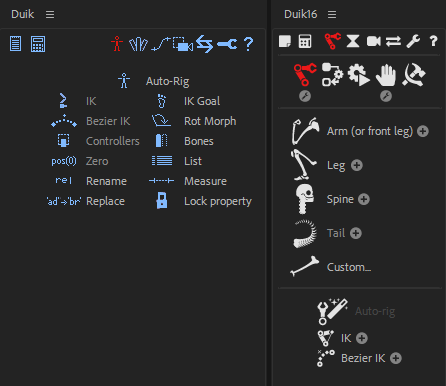This screenshot has height=386, width=446.
Task: Expand the plus next to Bezier IK in Duik16
Action: pos(396,358)
